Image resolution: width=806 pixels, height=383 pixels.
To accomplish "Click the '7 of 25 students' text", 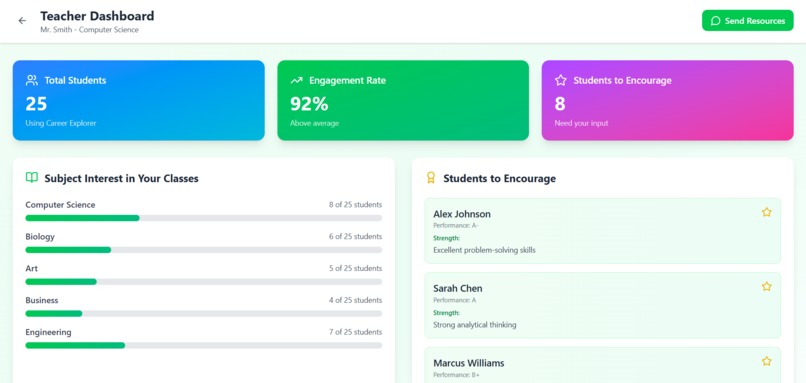I will point(355,332).
